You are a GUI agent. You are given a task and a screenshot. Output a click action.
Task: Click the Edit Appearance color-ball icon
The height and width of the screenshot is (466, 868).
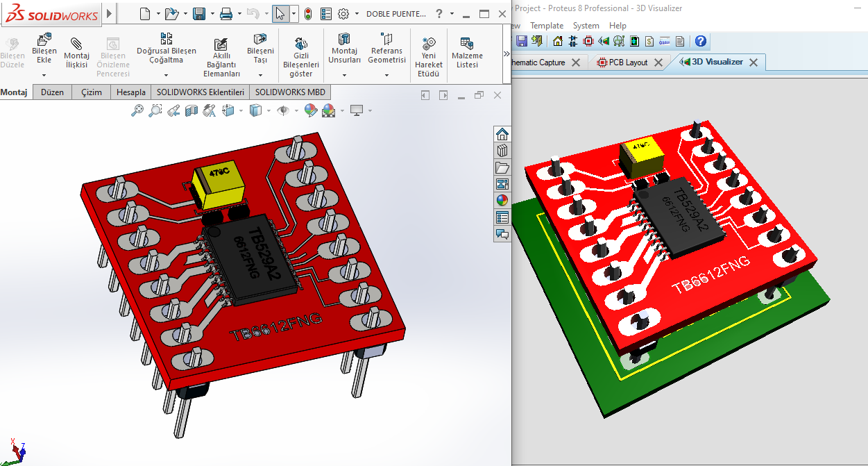tap(310, 110)
